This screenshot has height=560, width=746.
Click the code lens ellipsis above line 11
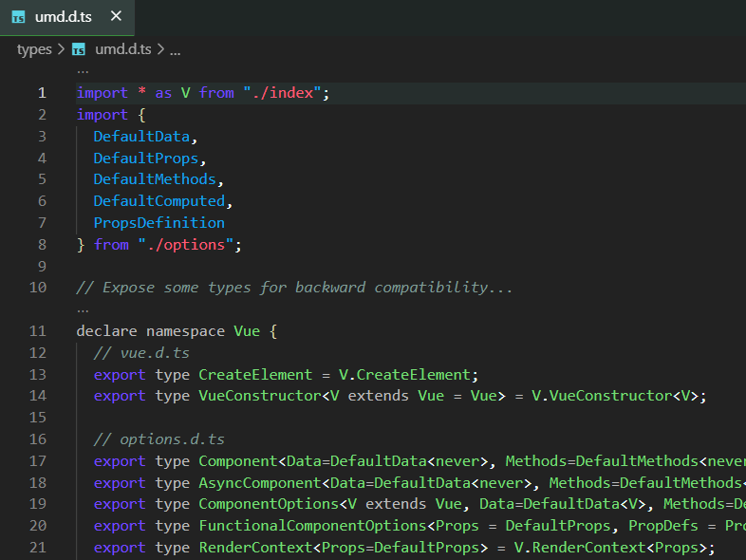click(83, 310)
